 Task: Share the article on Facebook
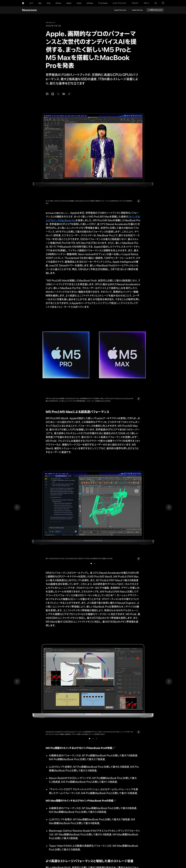click(x=47, y=94)
